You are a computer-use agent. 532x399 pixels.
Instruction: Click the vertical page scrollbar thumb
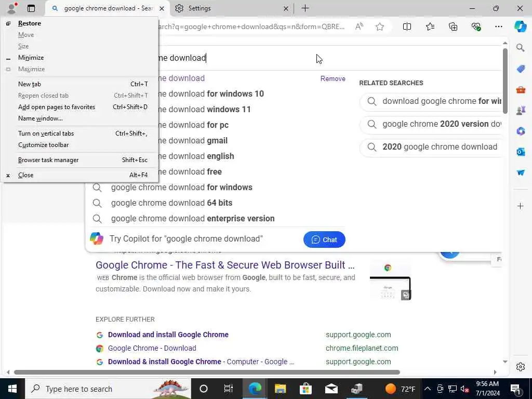pos(505,81)
